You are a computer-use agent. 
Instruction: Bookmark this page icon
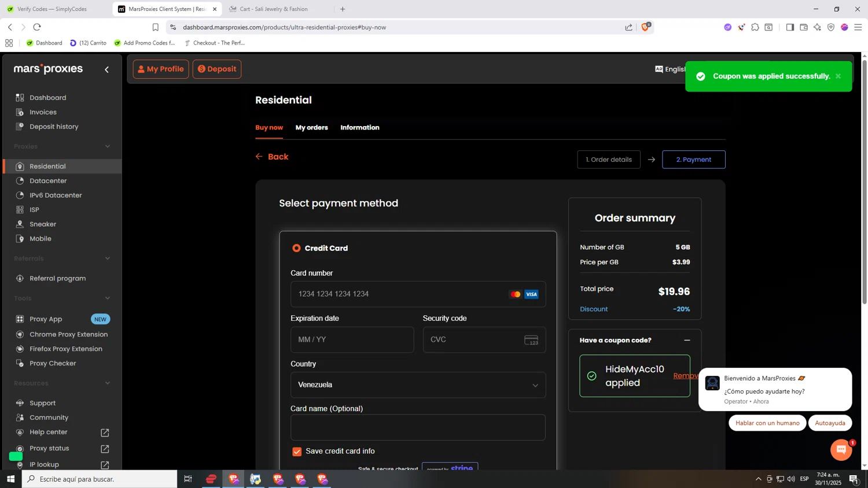(x=155, y=27)
